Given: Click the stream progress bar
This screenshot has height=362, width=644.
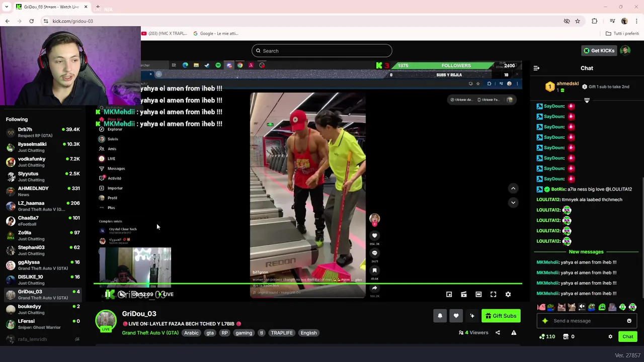Looking at the screenshot, I should 308,284.
